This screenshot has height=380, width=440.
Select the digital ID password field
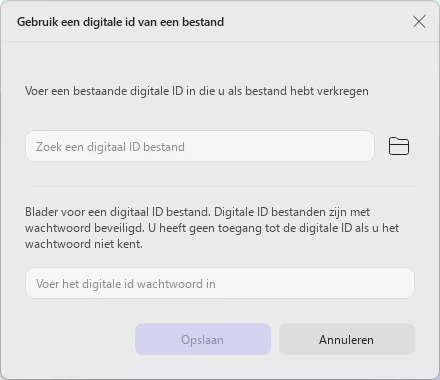220,283
